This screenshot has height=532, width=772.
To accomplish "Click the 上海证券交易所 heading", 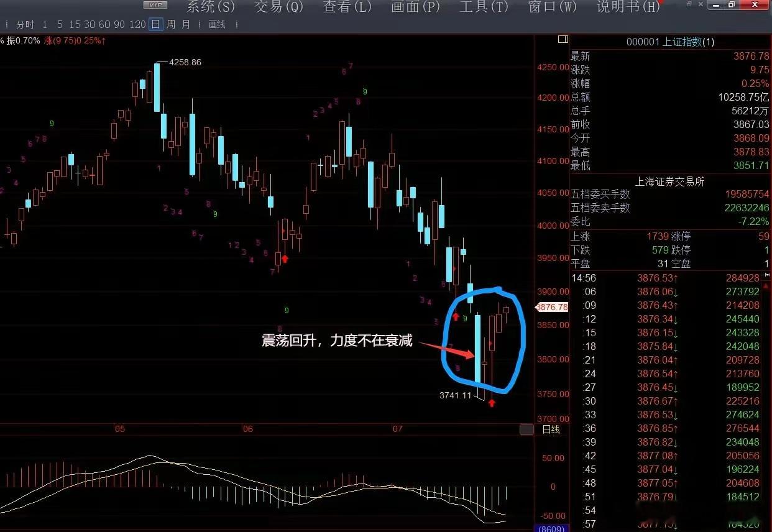I will [669, 181].
